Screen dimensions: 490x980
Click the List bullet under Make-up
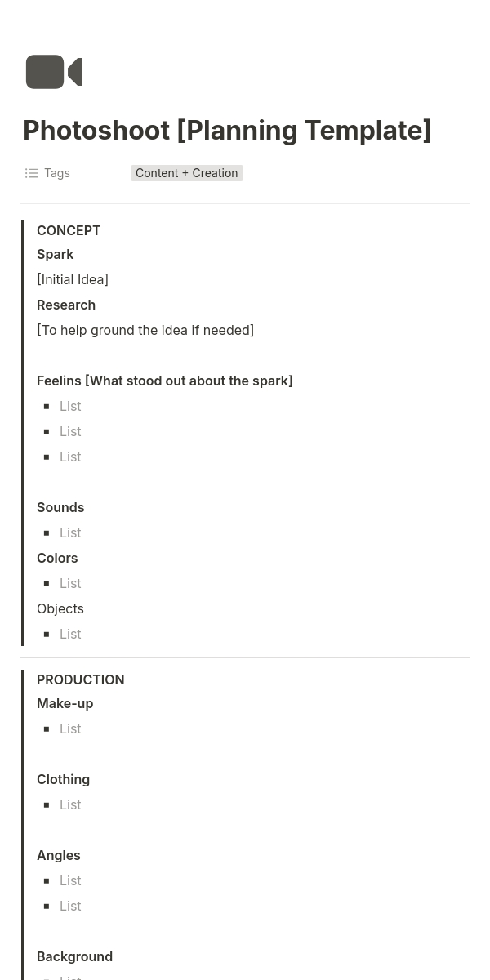[70, 728]
